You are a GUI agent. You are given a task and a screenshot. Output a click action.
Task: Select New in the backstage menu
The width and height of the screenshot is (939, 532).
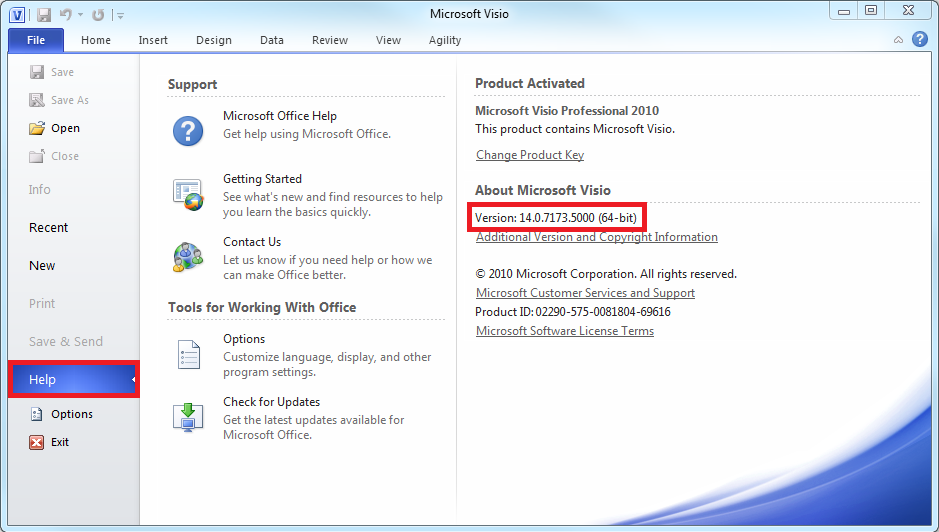click(42, 265)
